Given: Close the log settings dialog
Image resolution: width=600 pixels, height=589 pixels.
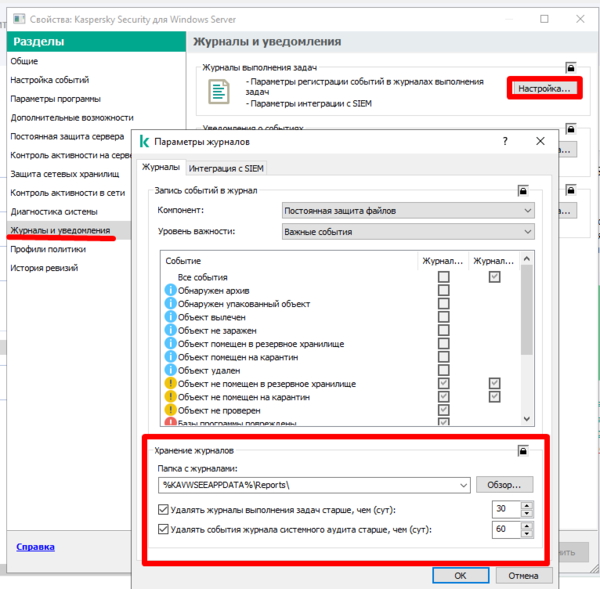Looking at the screenshot, I should [540, 141].
